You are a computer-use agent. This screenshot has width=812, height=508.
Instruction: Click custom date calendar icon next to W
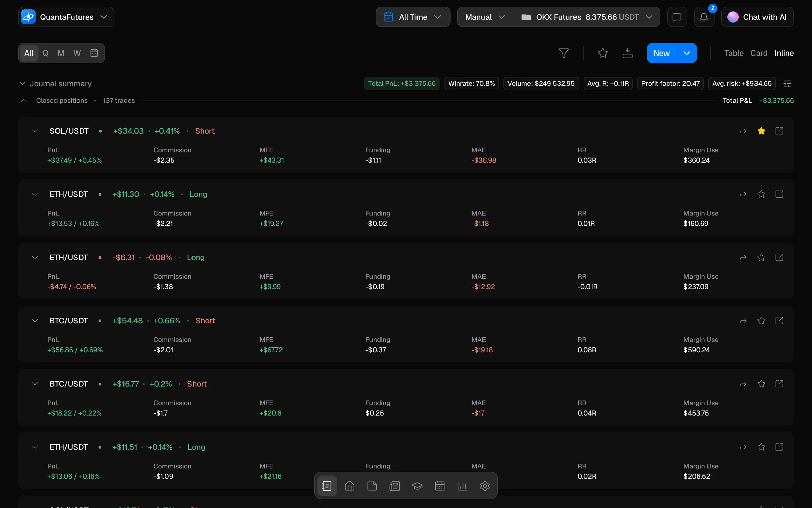pos(94,53)
